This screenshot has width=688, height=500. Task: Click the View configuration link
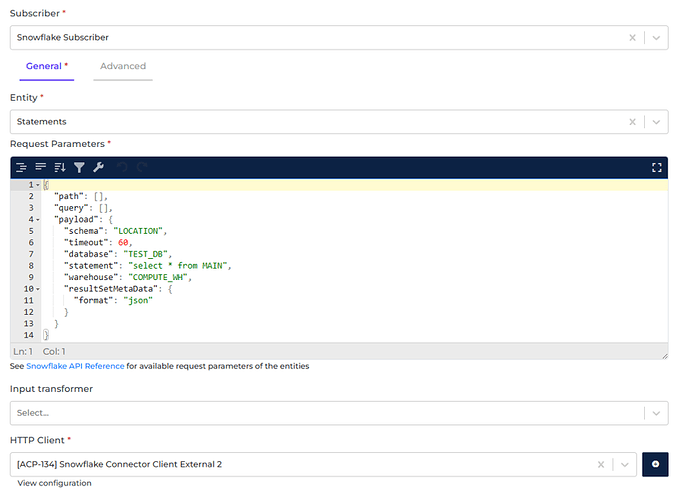tap(54, 483)
